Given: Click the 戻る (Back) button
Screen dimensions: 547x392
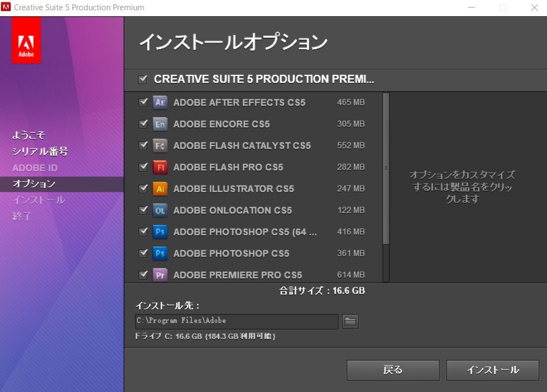Looking at the screenshot, I should pos(392,370).
